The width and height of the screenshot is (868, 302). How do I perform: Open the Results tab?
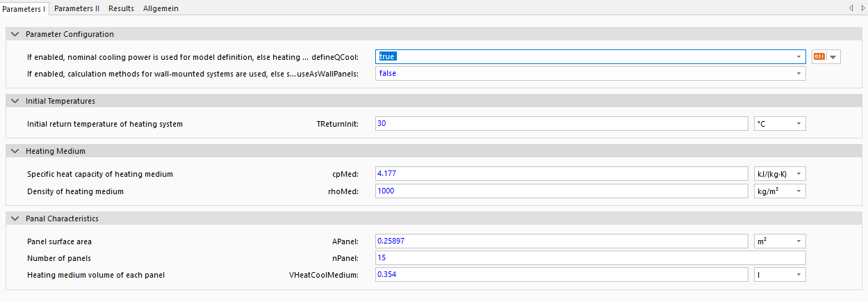[x=121, y=8]
